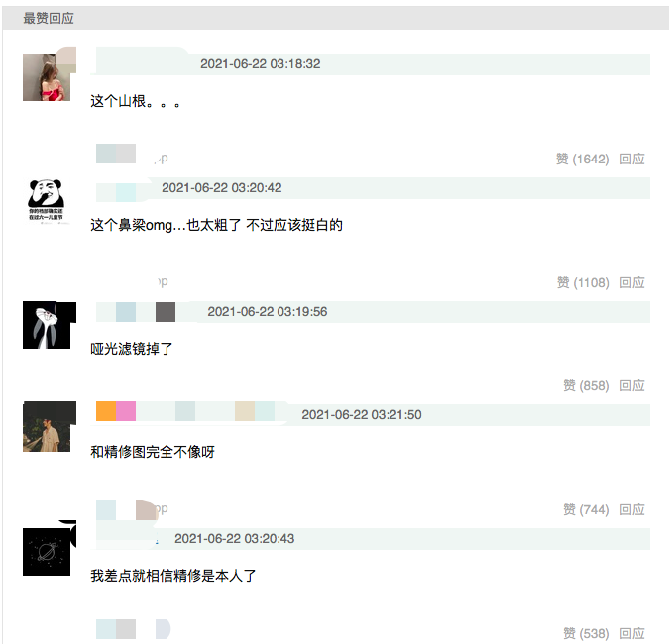669x644 pixels.
Task: Like the comment showing 赞 (538)
Action: (586, 633)
